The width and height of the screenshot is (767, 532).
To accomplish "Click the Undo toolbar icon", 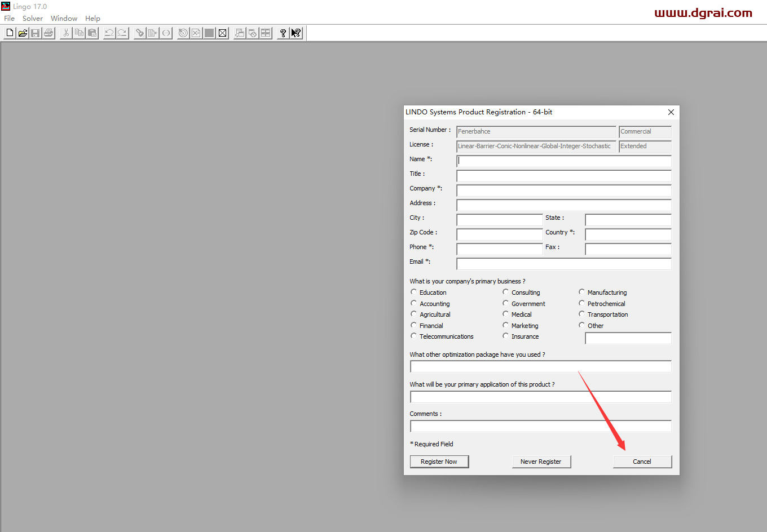I will click(109, 33).
